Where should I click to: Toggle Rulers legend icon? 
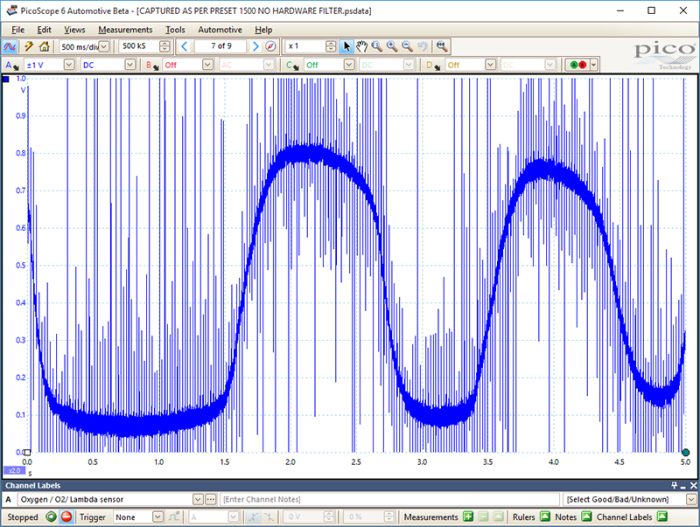tap(545, 517)
